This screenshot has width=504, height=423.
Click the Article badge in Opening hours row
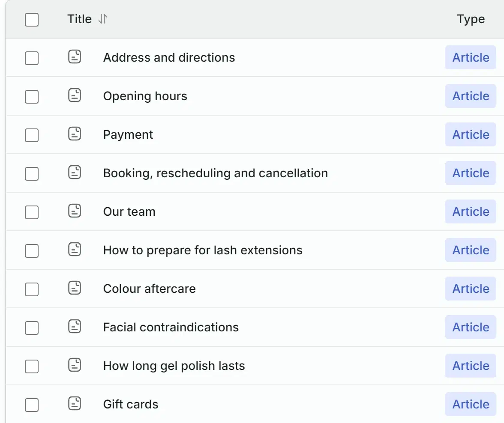coord(471,96)
